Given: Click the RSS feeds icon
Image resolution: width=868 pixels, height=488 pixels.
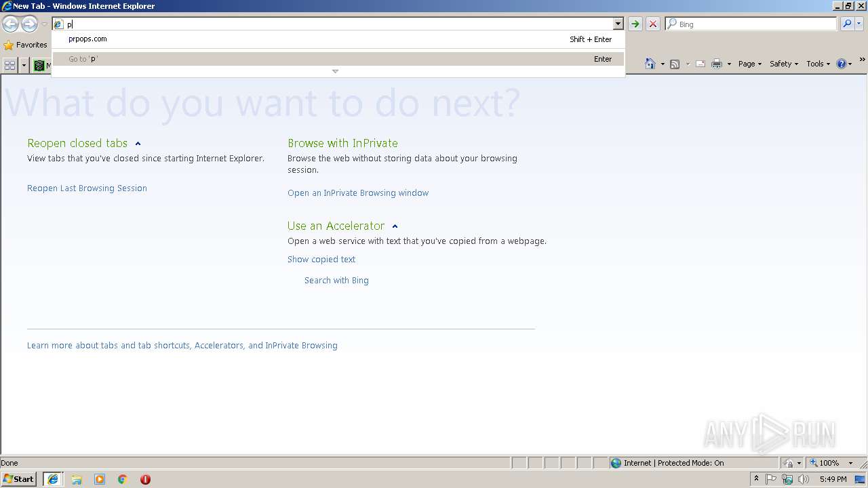Looking at the screenshot, I should pos(675,64).
